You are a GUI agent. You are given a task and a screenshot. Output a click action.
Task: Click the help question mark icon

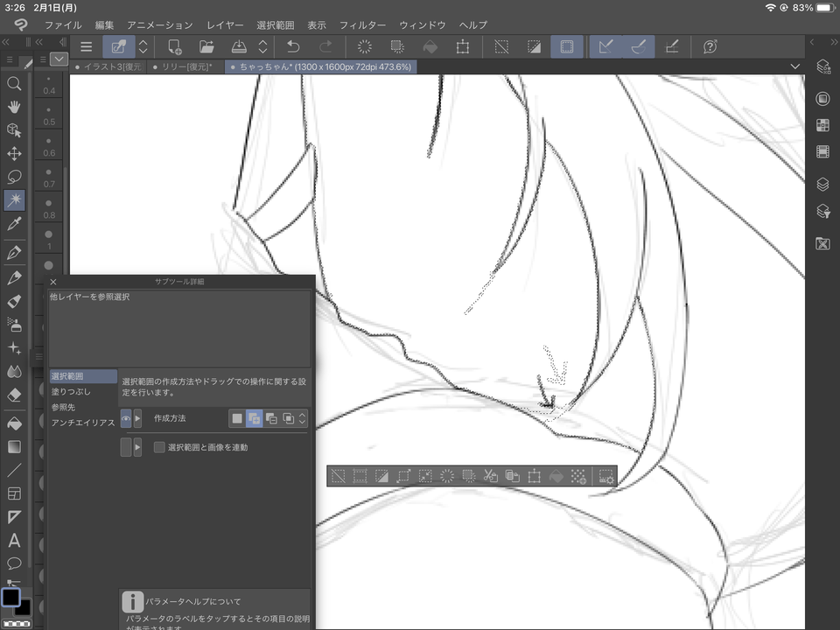tap(710, 47)
